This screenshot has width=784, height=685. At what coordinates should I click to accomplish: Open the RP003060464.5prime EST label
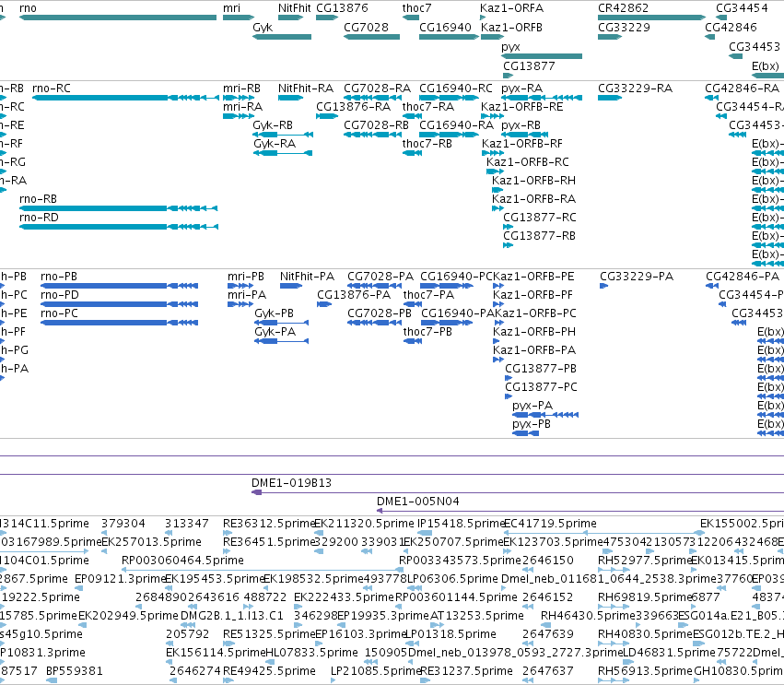coord(182,561)
